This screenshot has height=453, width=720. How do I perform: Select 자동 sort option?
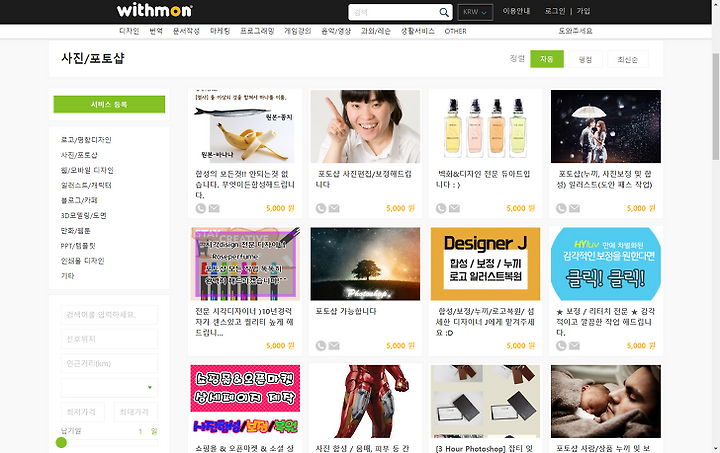coord(547,59)
